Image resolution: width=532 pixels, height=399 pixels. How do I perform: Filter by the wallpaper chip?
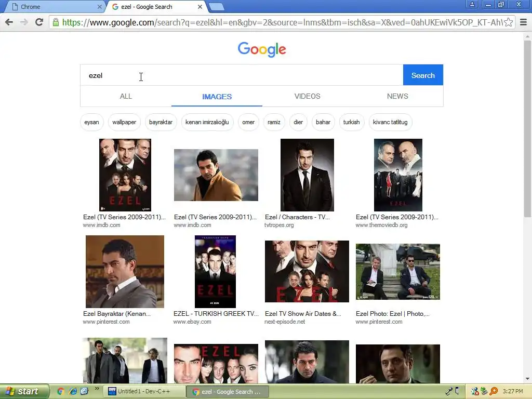click(124, 122)
